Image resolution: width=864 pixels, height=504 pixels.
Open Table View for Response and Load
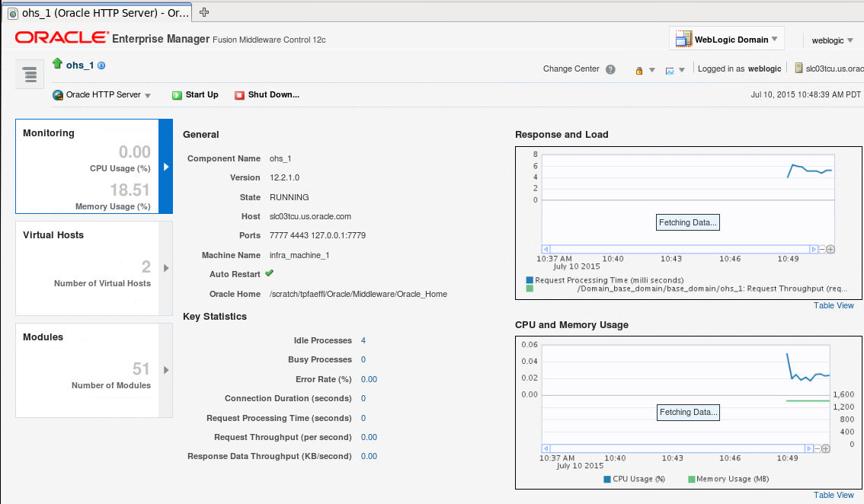click(834, 306)
